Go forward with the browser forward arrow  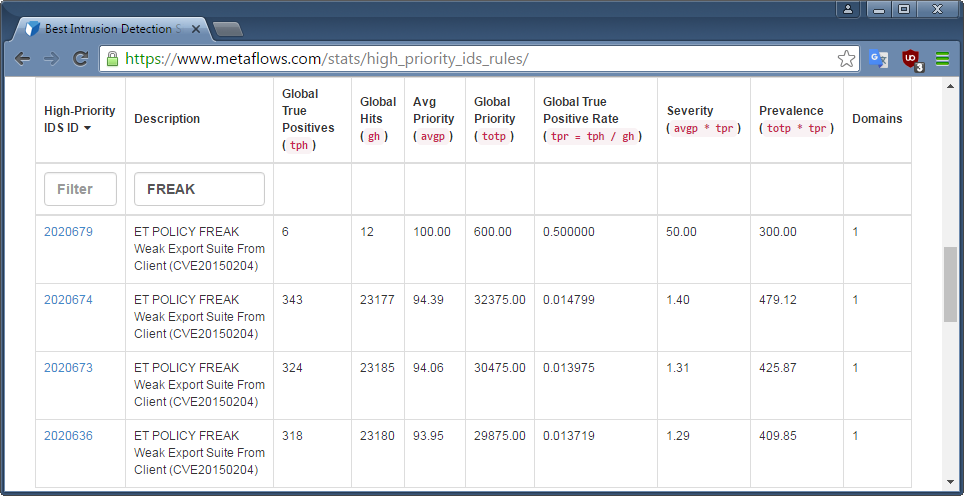[x=52, y=59]
